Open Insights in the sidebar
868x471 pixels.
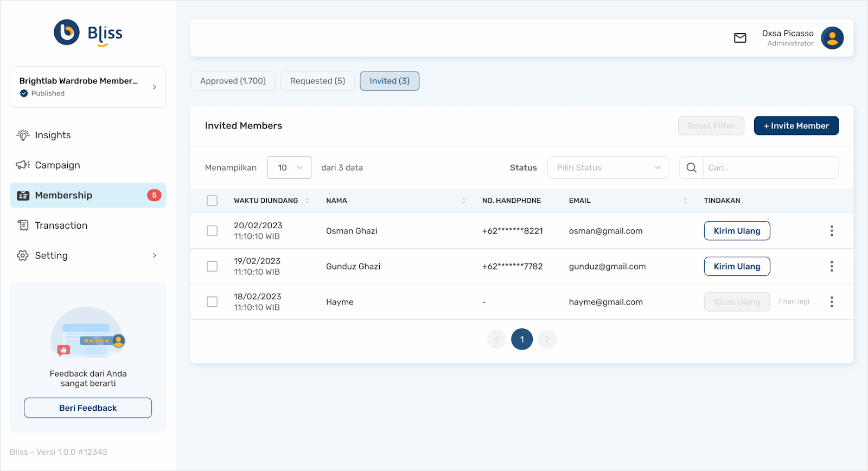88,135
